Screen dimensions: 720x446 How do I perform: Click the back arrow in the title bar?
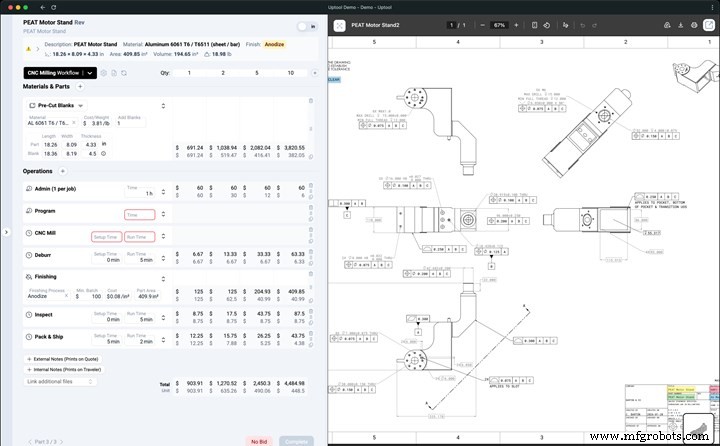(x=42, y=7)
